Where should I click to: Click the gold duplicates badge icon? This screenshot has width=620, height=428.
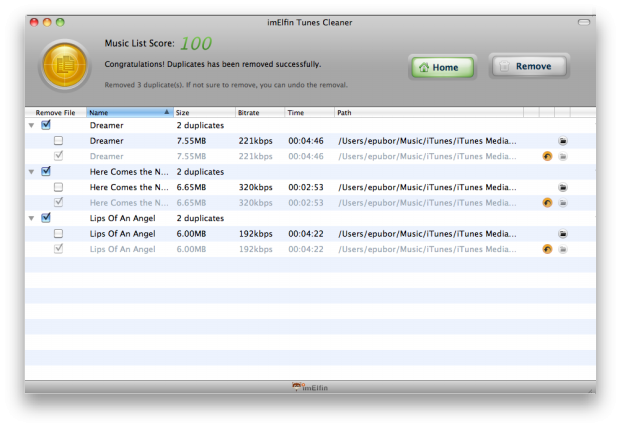(65, 65)
